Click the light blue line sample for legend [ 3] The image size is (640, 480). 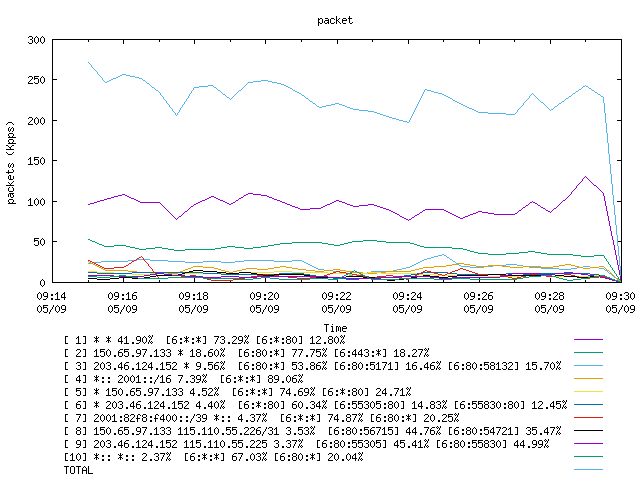click(x=588, y=366)
